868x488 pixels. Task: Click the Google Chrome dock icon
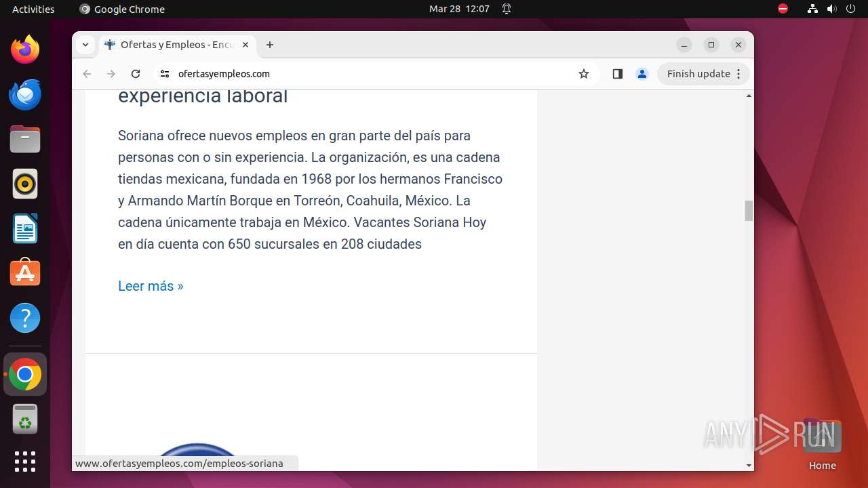tap(25, 374)
